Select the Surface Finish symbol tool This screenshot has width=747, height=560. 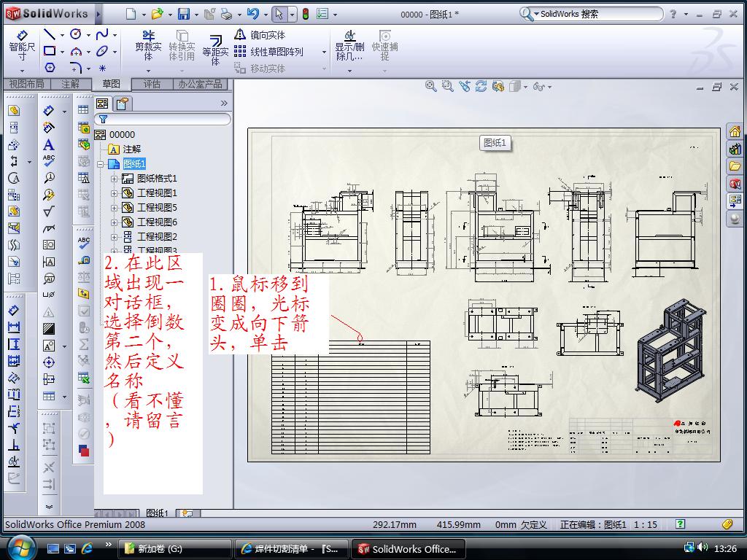(x=49, y=211)
